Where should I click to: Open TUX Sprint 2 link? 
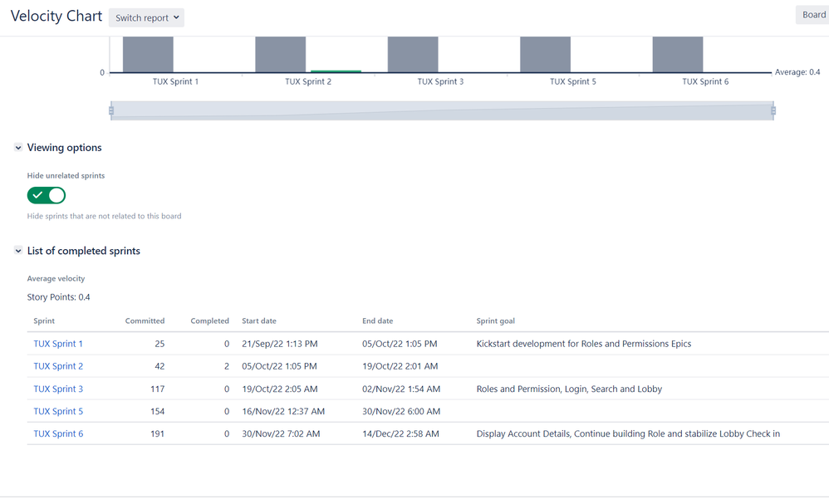[58, 366]
